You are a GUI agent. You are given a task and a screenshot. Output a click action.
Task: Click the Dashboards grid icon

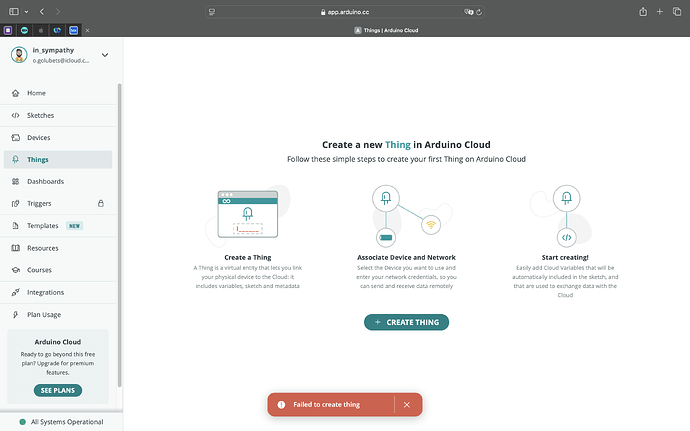coord(15,181)
